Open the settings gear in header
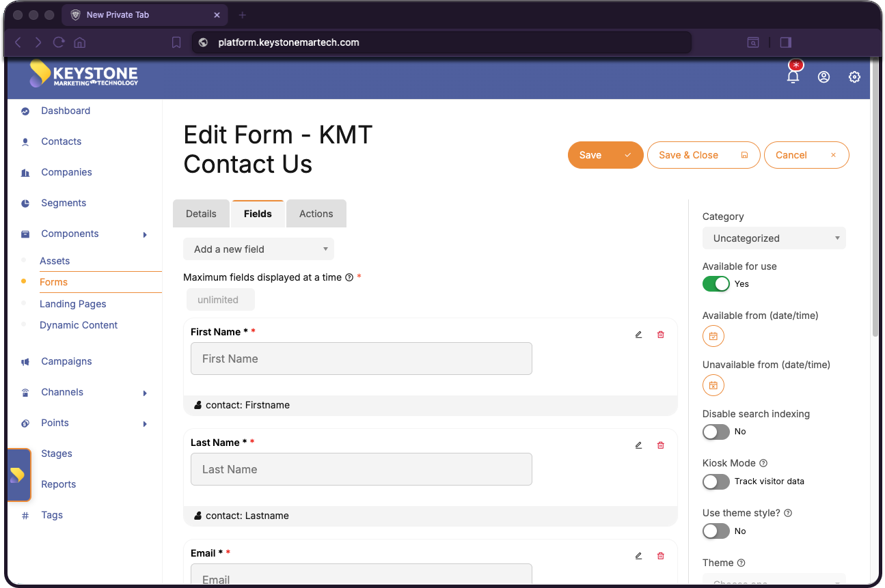The image size is (885, 588). [x=854, y=77]
